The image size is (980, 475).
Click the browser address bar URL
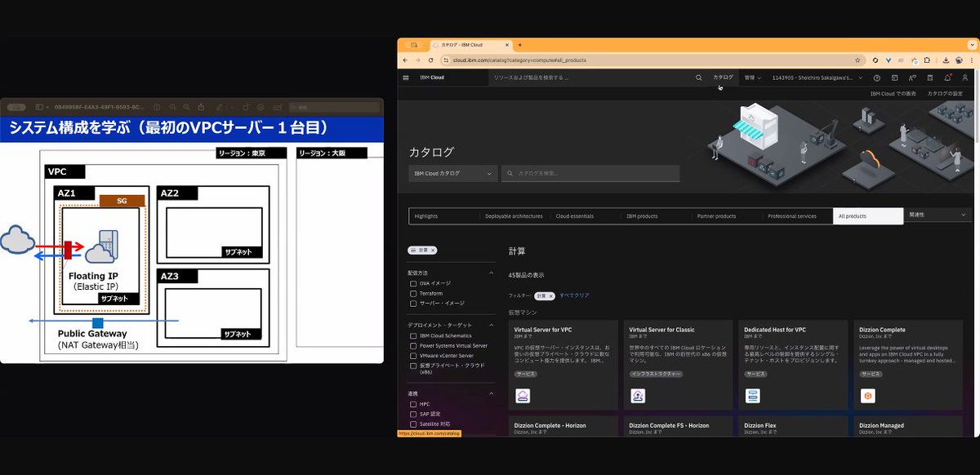point(519,60)
